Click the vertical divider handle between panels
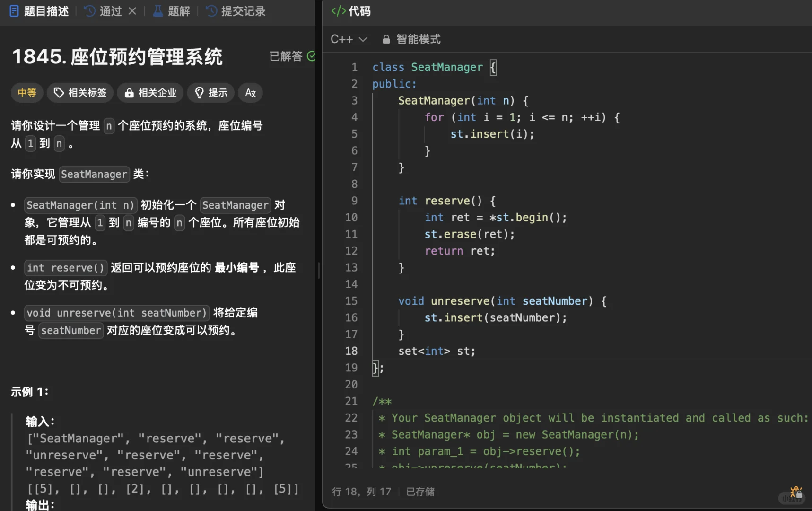 [319, 270]
